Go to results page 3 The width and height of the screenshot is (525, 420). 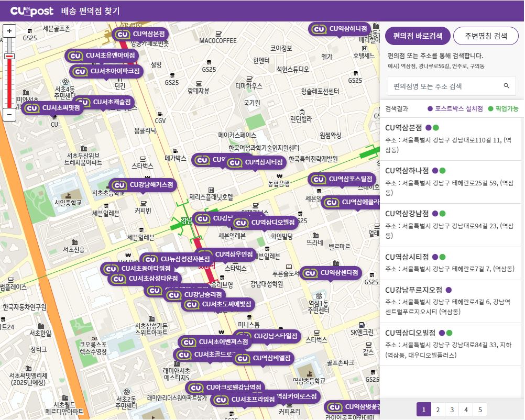[452, 410]
